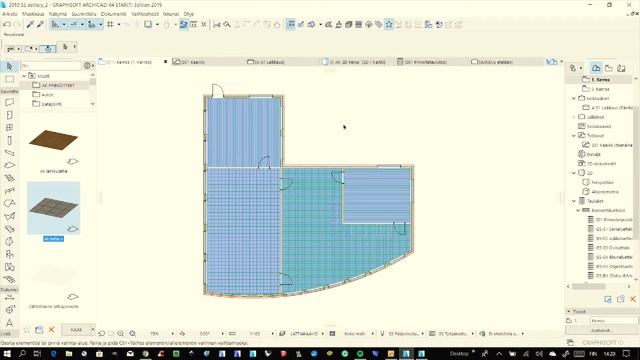Select the Column tool in the toolbox

(x=9, y=140)
